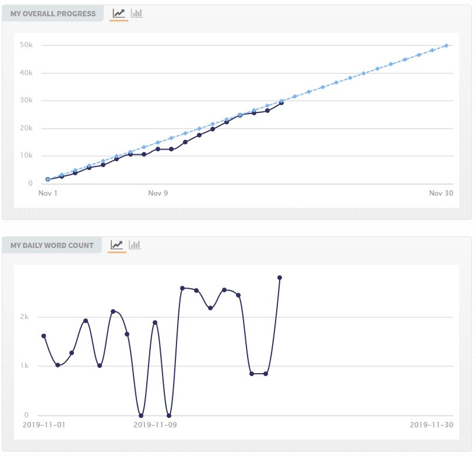Click the Nov 9 x-axis label
This screenshot has width=476, height=457.
tap(158, 193)
